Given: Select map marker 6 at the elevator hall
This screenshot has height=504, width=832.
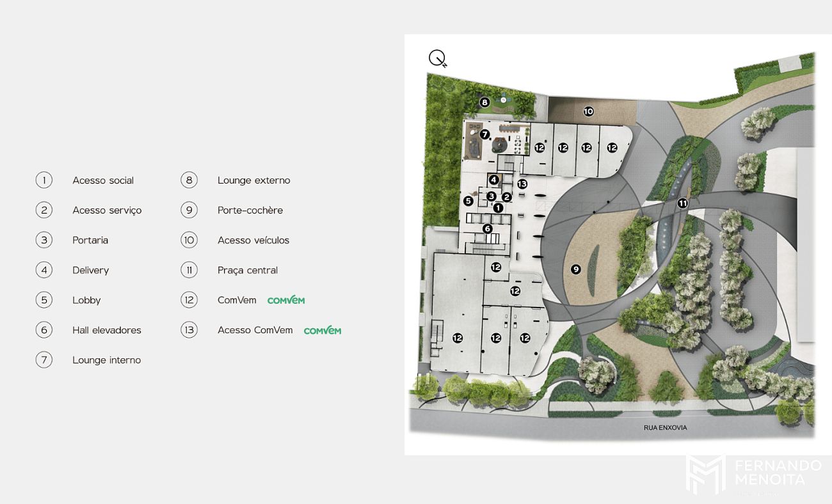Looking at the screenshot, I should (487, 228).
